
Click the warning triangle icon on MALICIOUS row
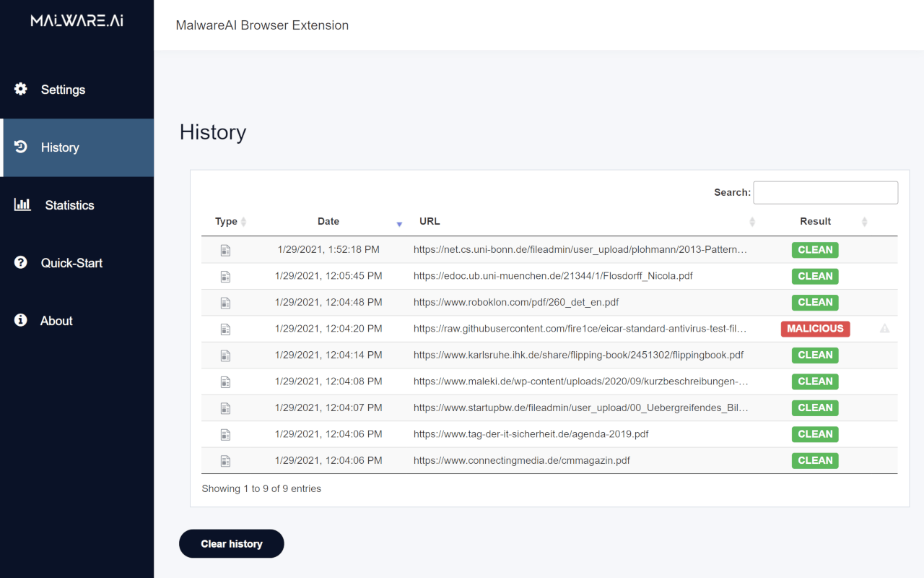coord(885,329)
